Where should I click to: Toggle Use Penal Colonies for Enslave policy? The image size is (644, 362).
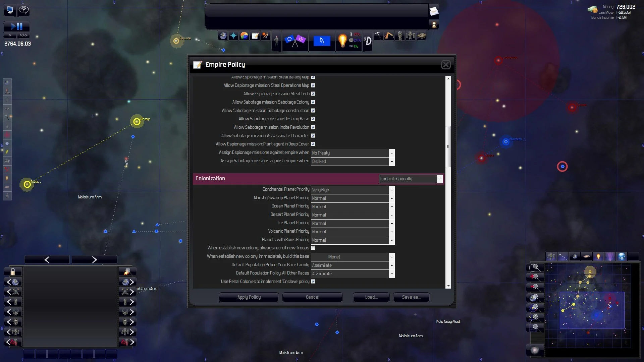[313, 282]
